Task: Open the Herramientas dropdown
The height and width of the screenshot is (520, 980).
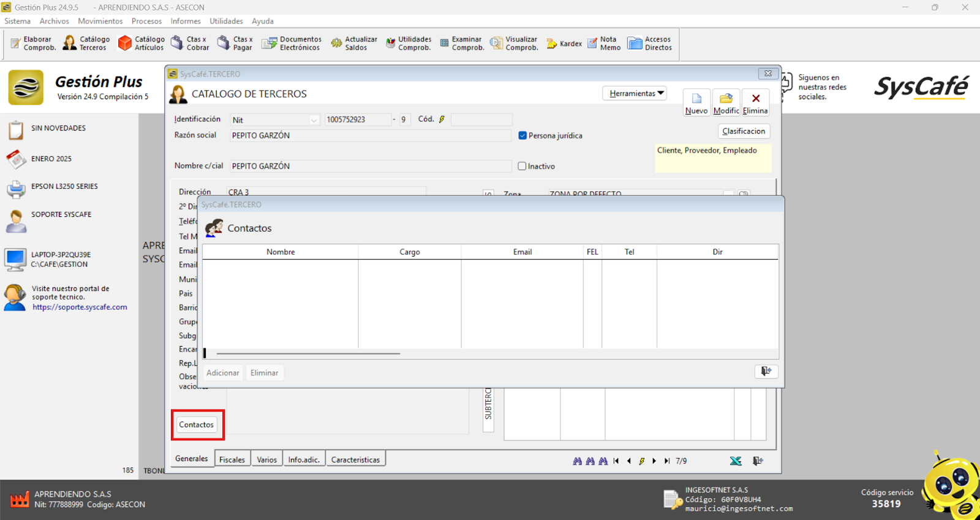Action: 635,94
